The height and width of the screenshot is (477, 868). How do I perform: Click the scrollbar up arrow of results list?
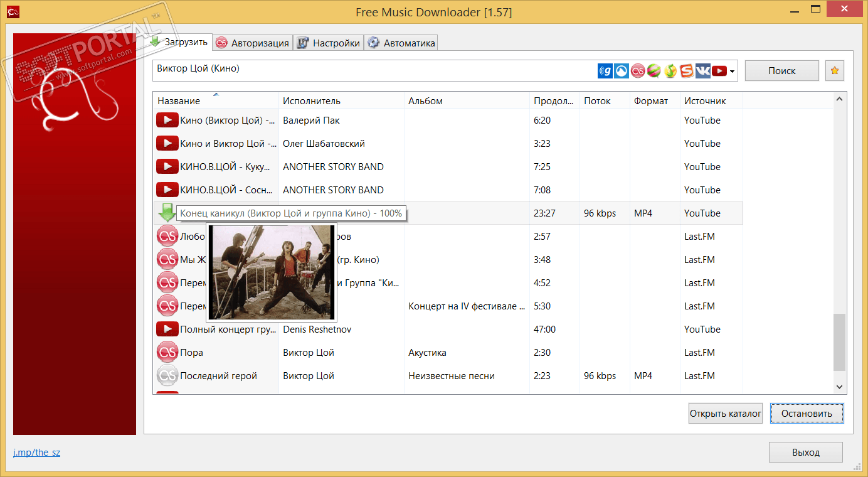pos(839,99)
